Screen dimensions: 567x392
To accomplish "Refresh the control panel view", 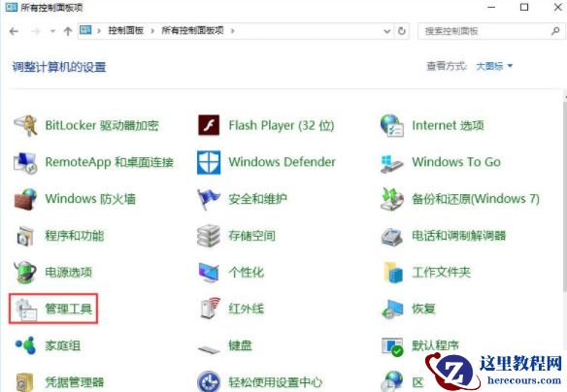I will point(401,31).
